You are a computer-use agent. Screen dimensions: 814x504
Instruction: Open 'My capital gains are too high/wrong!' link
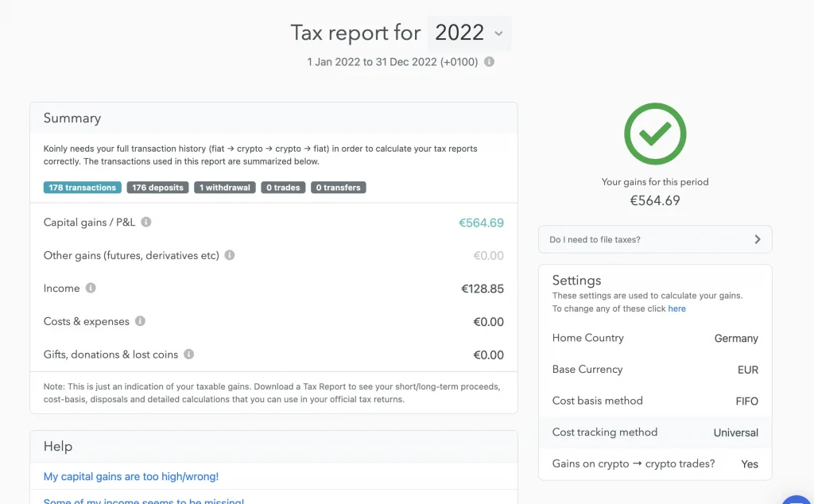[131, 476]
